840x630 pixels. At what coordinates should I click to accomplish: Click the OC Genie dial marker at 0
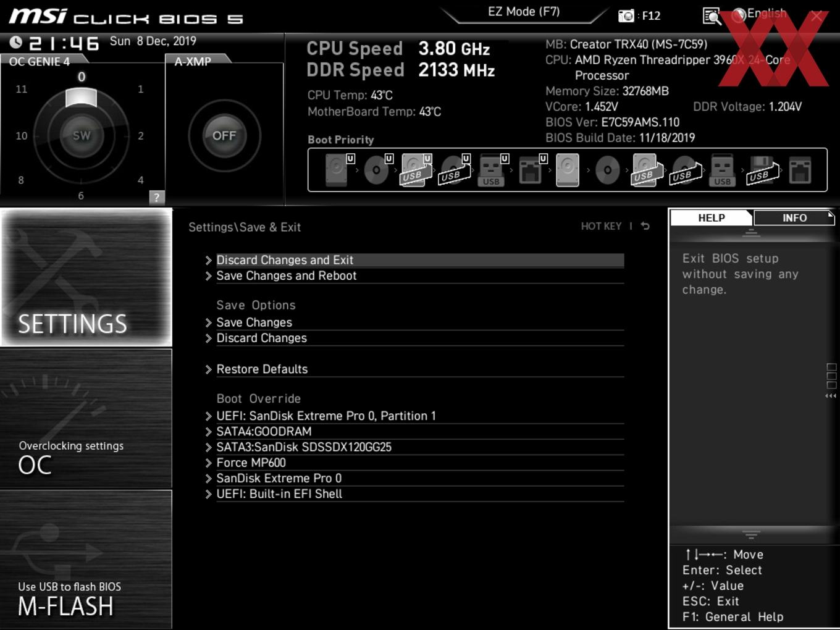point(82,98)
